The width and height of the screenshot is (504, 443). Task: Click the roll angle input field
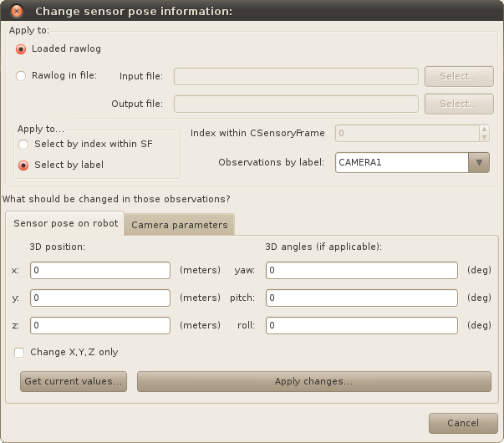pyautogui.click(x=362, y=326)
